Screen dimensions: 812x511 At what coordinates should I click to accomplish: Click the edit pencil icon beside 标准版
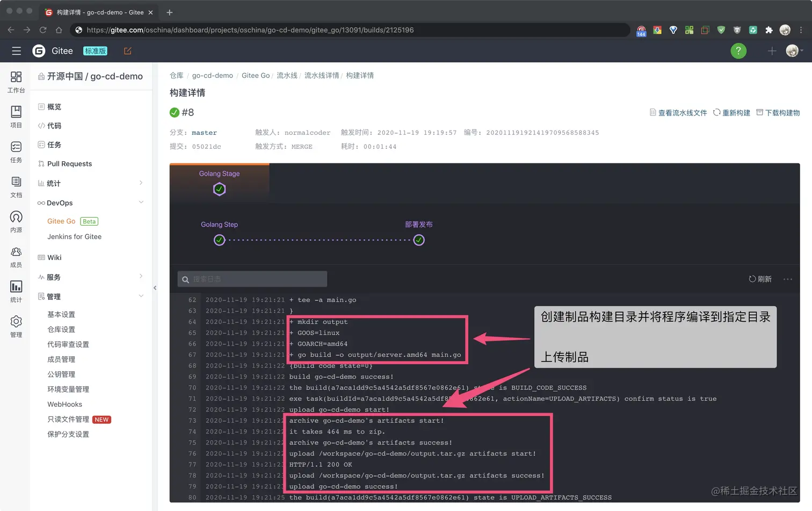(x=128, y=51)
